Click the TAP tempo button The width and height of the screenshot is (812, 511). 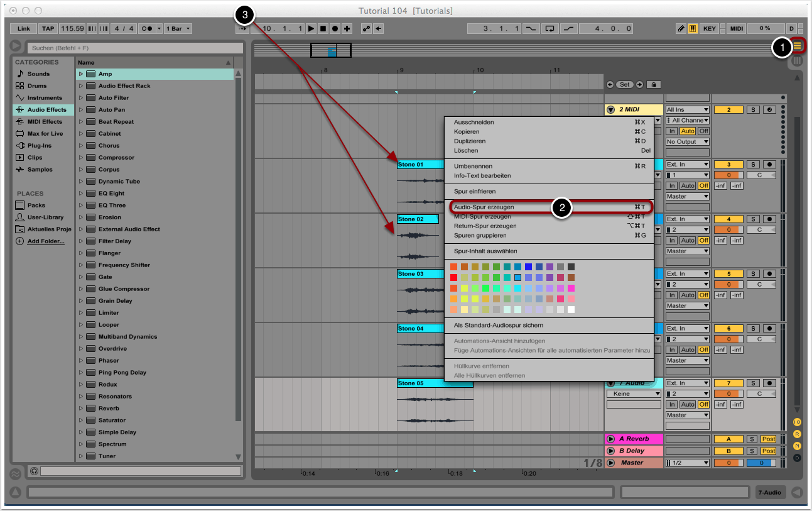point(48,29)
